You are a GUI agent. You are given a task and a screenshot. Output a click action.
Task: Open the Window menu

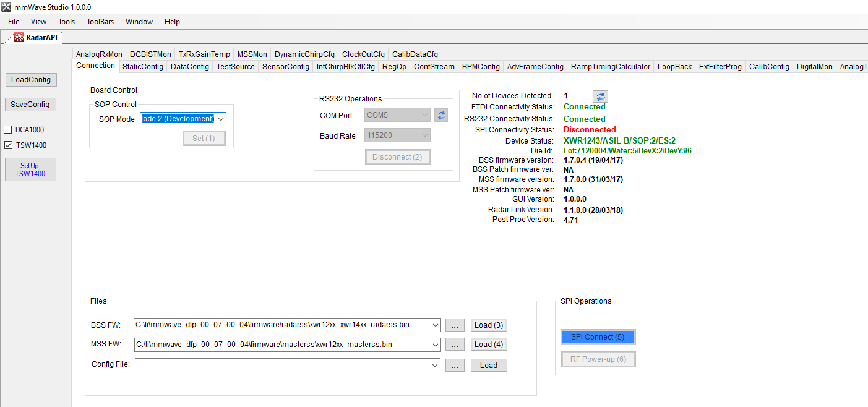coord(139,22)
